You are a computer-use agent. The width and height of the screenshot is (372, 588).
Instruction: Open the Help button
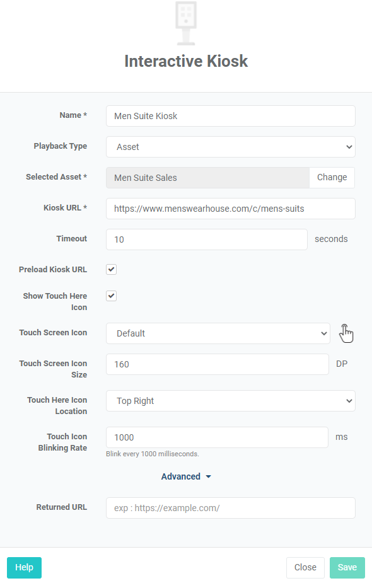click(24, 567)
